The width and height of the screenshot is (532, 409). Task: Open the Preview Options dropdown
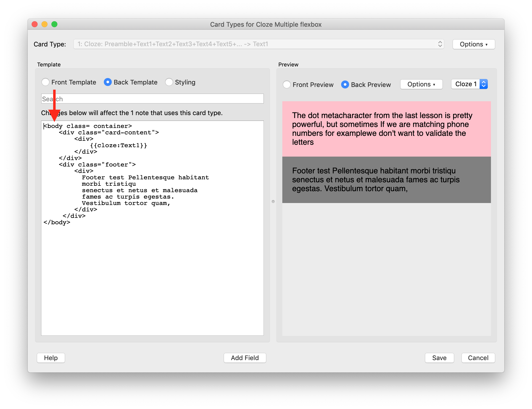(x=421, y=84)
